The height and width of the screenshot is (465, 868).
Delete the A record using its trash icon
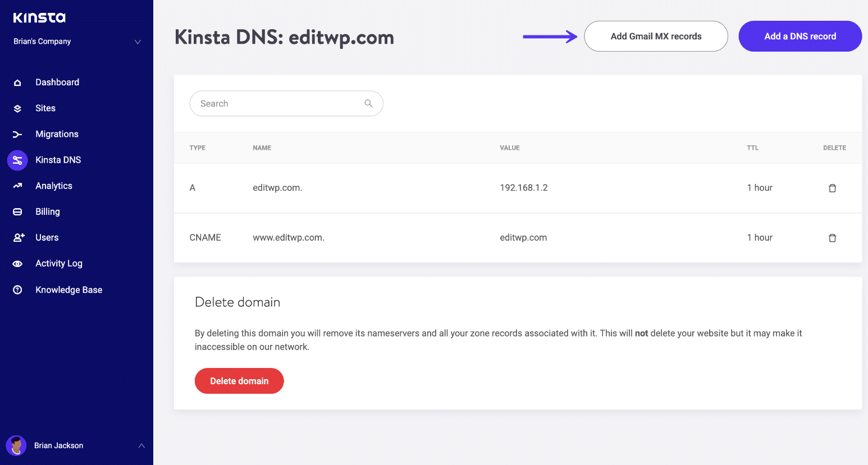click(832, 188)
